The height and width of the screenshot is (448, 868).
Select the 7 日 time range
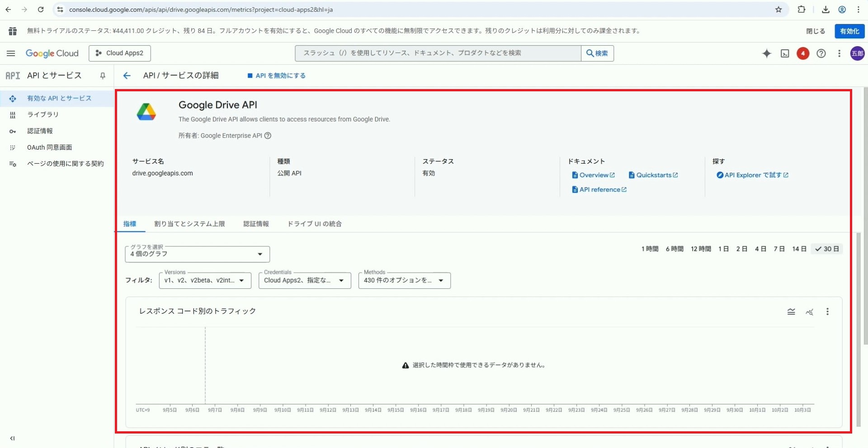pos(779,249)
